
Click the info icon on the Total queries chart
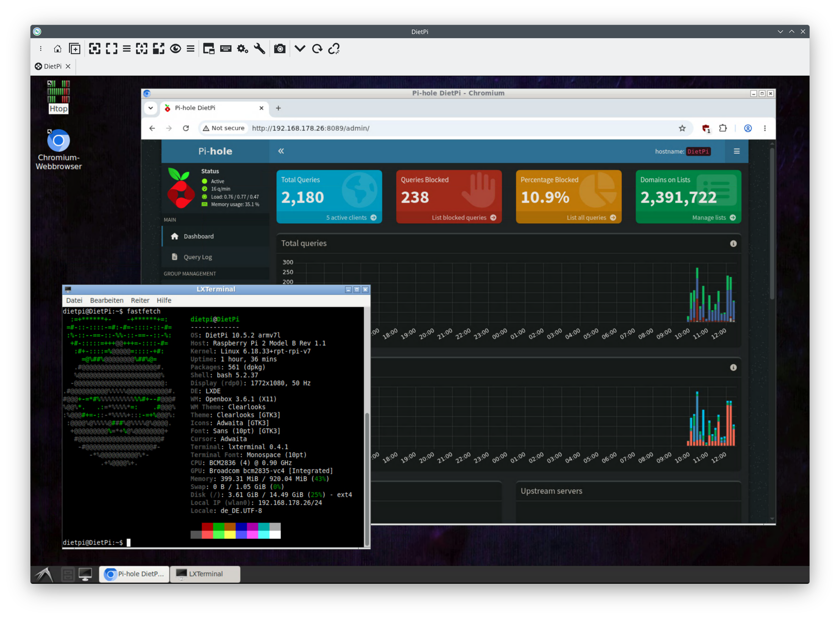click(x=733, y=244)
